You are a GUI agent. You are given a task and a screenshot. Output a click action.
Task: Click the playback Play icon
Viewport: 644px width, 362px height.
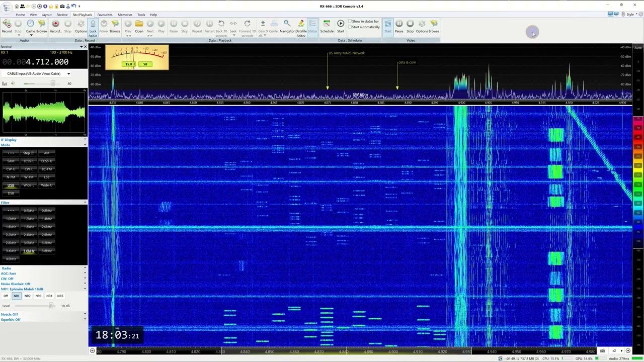point(161,26)
